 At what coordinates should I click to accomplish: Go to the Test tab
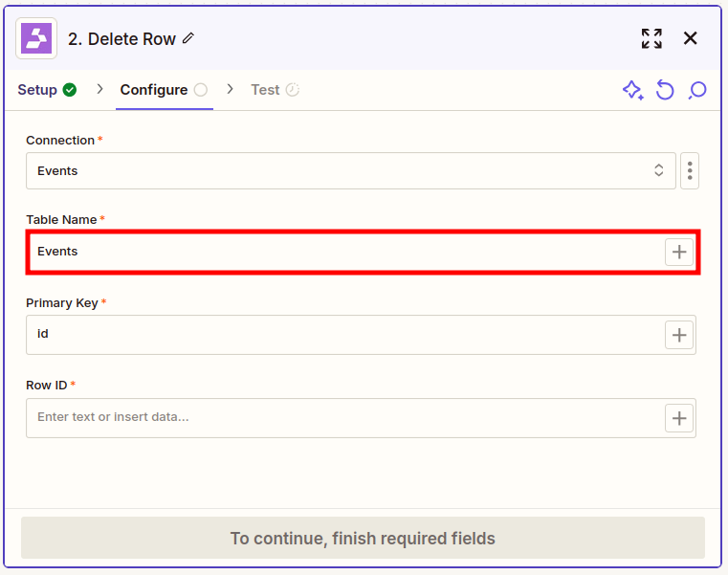click(275, 90)
